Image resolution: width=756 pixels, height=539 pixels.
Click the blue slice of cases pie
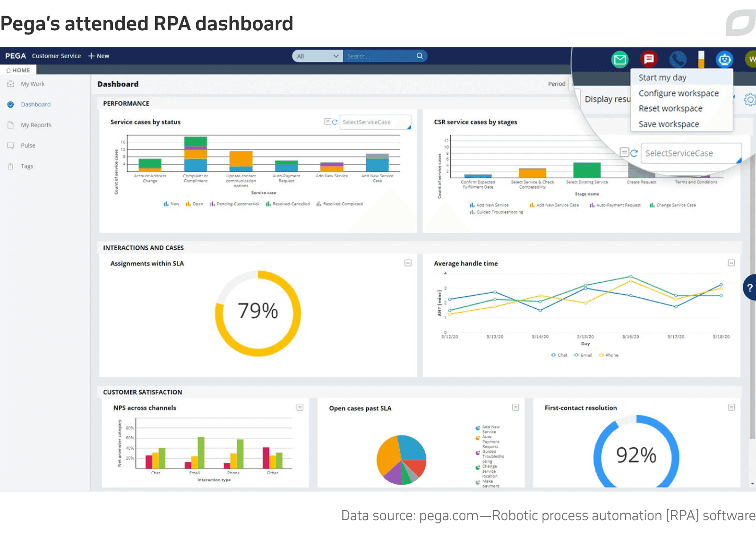[412, 448]
